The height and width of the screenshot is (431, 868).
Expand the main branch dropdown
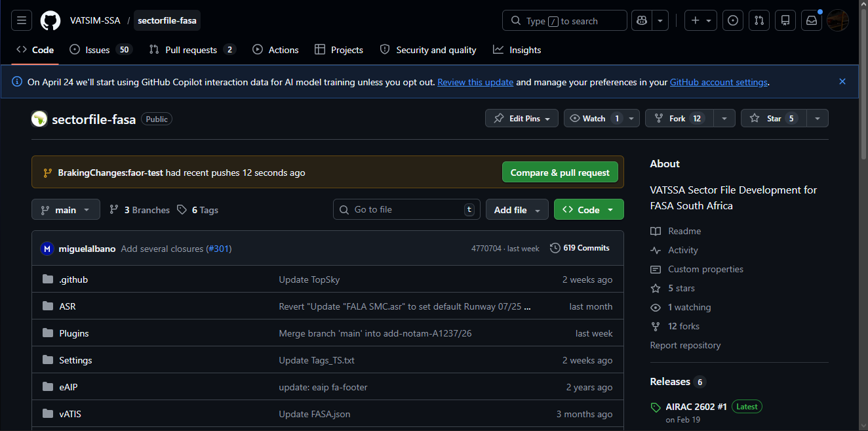(x=66, y=210)
